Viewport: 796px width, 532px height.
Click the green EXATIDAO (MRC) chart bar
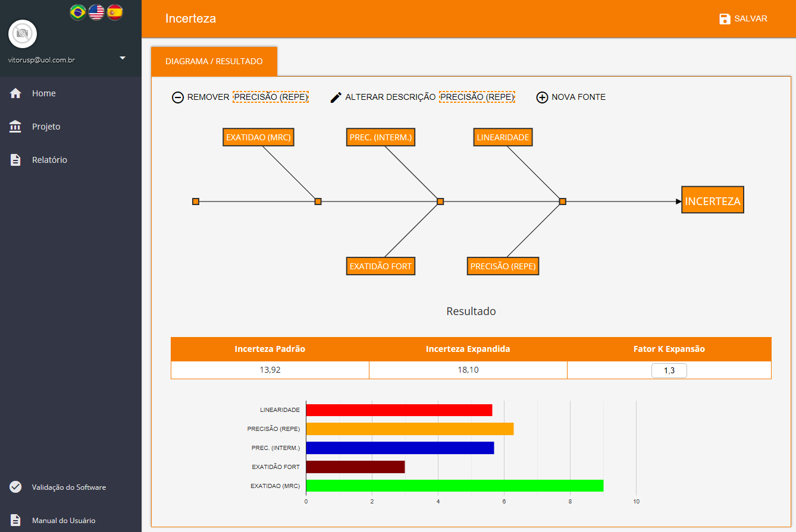[455, 486]
